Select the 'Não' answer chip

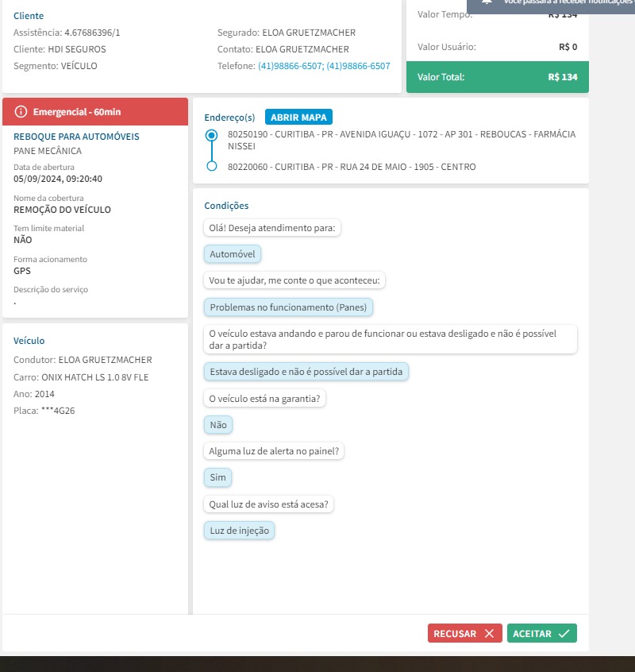pyautogui.click(x=218, y=425)
